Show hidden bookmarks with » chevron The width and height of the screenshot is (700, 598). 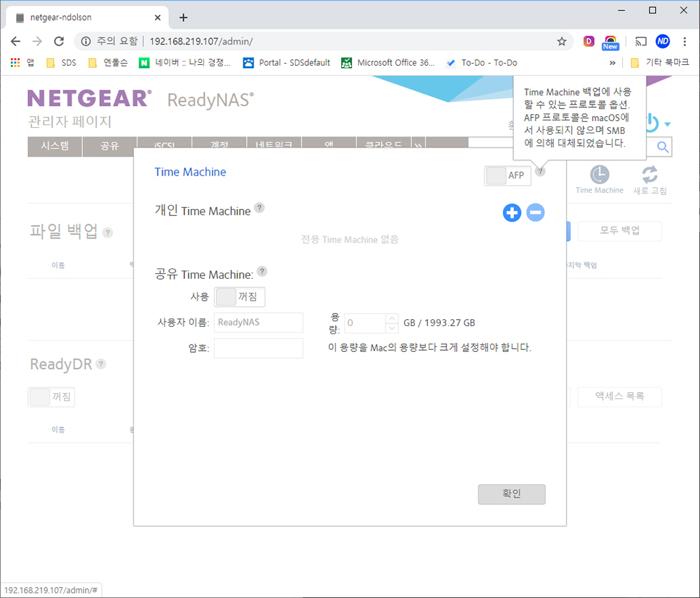tap(612, 63)
